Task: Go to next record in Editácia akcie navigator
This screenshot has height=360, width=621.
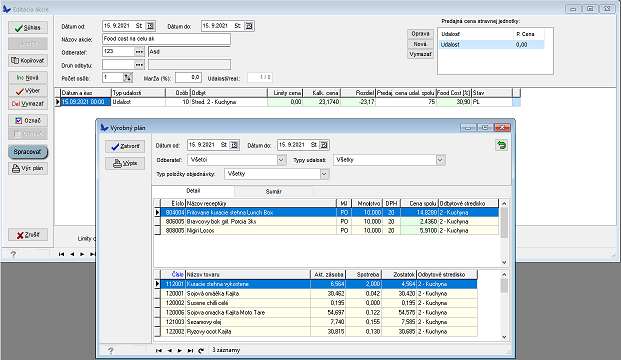Action: [82, 254]
